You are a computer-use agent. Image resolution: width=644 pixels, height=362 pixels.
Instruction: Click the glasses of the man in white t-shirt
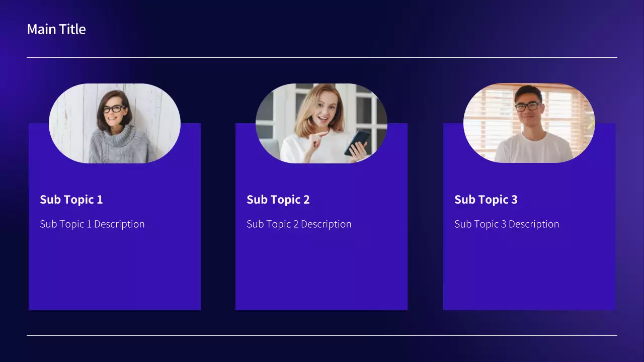pos(527,107)
